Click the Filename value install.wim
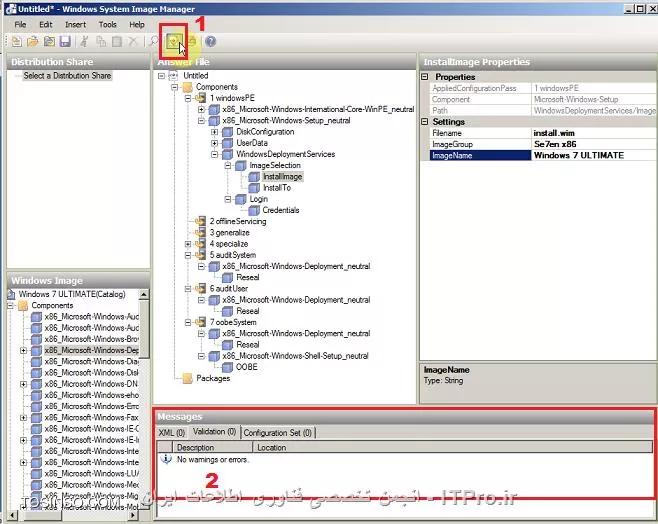658x524 pixels. tap(594, 133)
